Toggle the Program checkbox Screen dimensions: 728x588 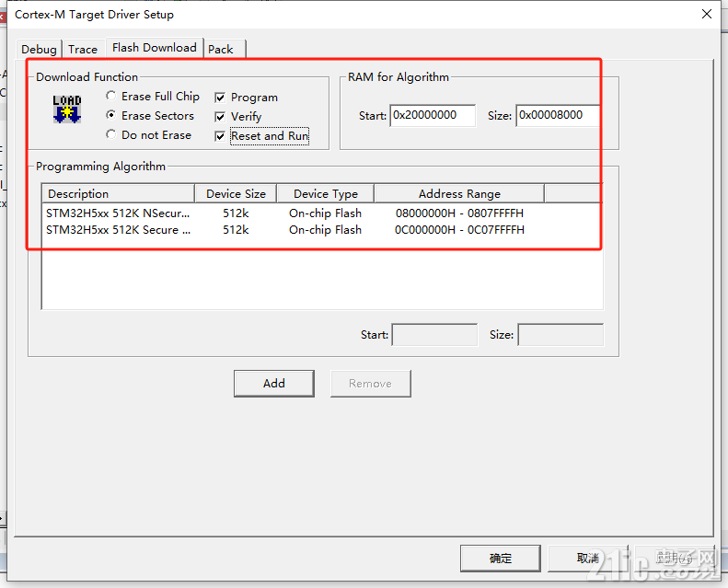coord(220,98)
